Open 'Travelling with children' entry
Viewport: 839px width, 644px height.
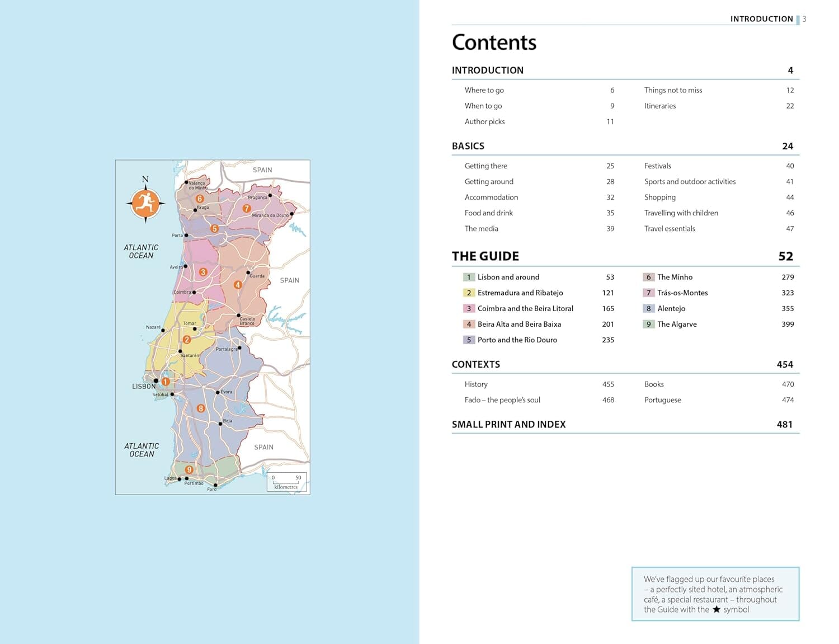click(681, 213)
